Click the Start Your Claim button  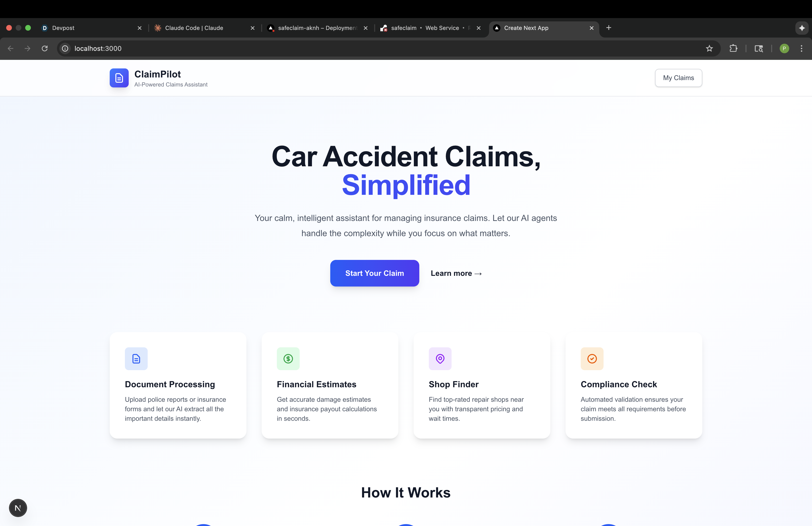click(x=375, y=273)
